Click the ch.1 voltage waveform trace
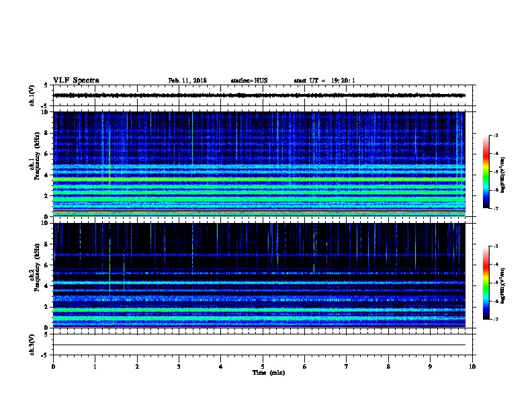This screenshot has width=532, height=411. [259, 95]
